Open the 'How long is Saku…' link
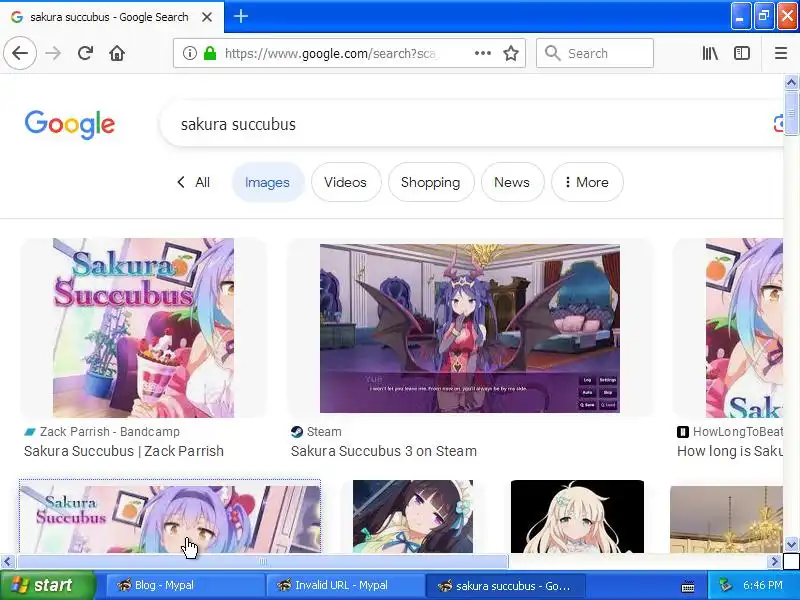Image resolution: width=800 pixels, height=600 pixels. [730, 451]
